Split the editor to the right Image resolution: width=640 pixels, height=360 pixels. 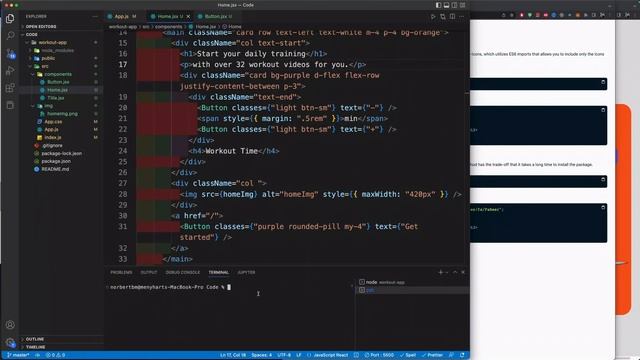point(452,17)
